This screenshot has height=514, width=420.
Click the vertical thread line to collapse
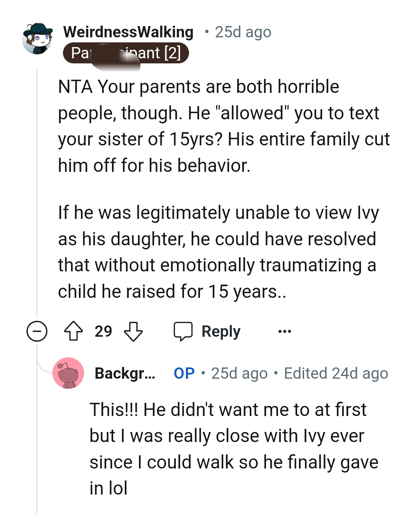click(37, 194)
